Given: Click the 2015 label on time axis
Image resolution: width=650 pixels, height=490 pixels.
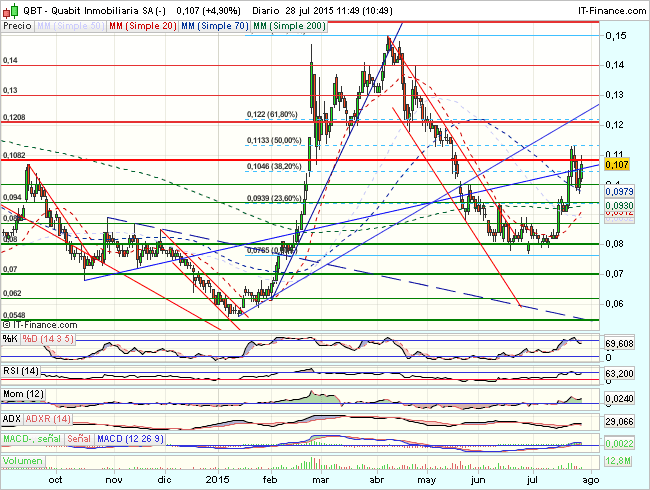Looking at the screenshot, I should 218,480.
